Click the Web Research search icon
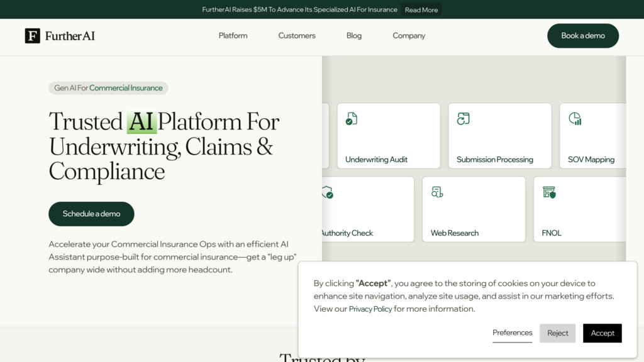The width and height of the screenshot is (644, 362). 437,192
